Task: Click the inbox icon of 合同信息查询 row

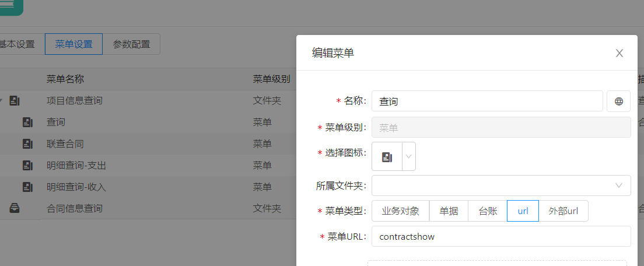Action: click(x=15, y=208)
